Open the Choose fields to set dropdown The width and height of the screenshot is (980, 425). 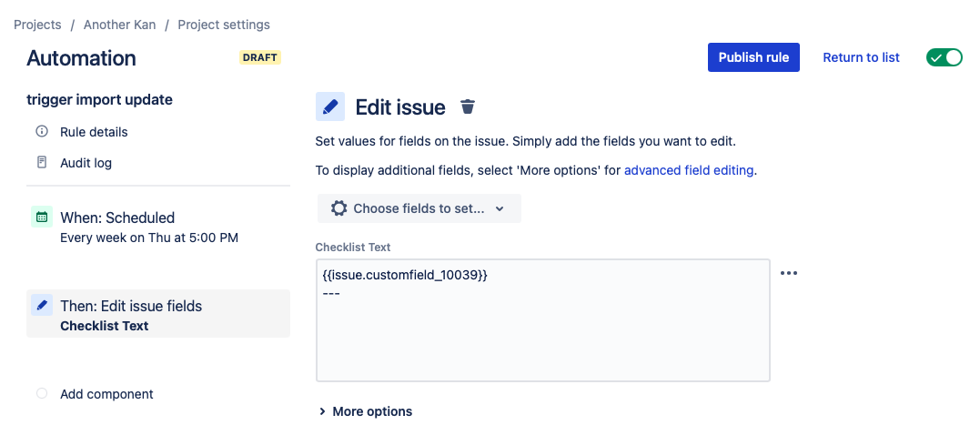pyautogui.click(x=419, y=208)
